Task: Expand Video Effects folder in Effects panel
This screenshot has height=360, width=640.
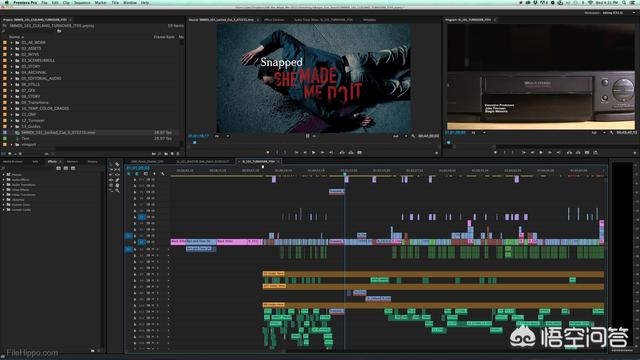Action: click(x=4, y=190)
